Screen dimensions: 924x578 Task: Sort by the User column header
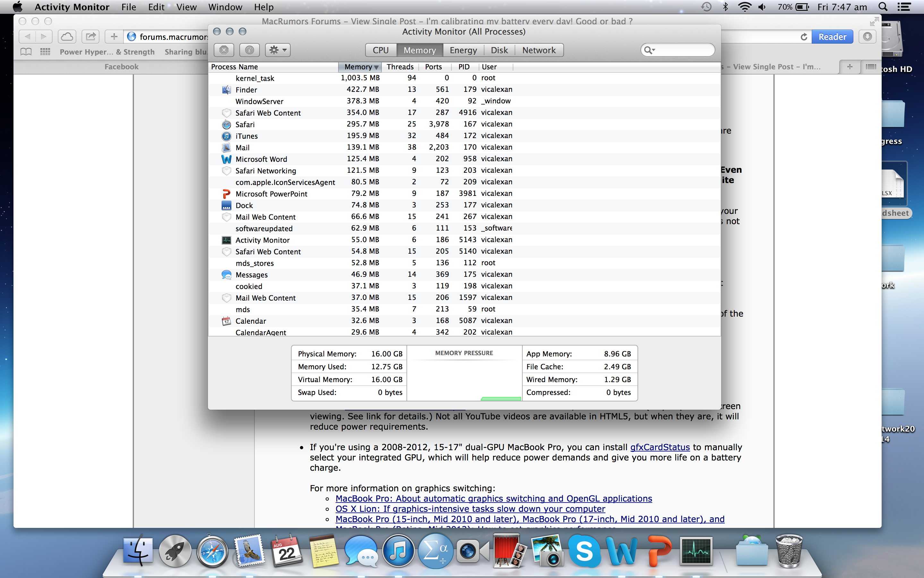tap(496, 67)
